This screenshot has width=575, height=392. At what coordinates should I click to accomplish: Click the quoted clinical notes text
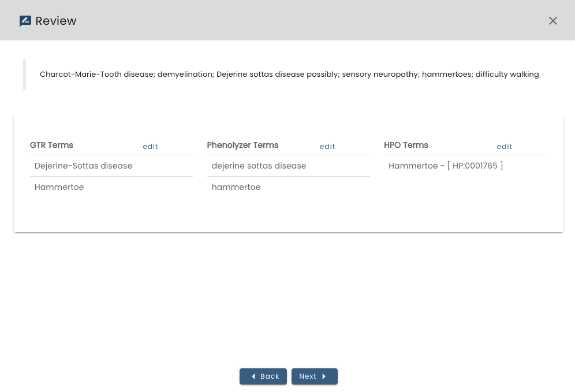point(289,74)
